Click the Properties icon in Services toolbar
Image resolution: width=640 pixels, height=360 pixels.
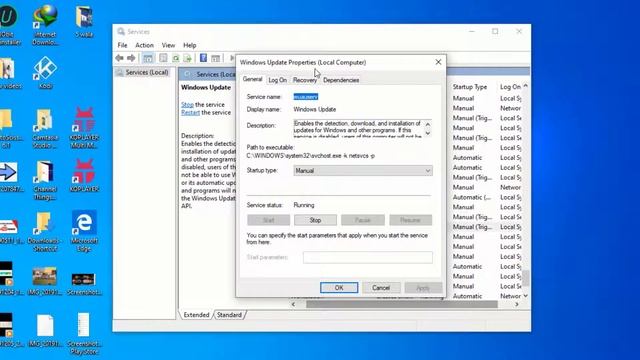(x=163, y=58)
